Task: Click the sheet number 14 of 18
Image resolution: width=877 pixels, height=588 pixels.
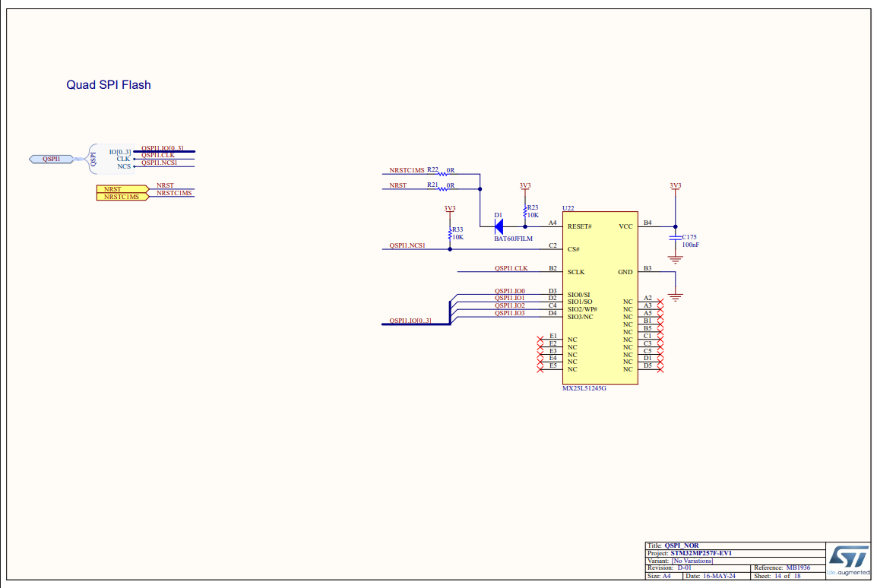Action: (787, 576)
